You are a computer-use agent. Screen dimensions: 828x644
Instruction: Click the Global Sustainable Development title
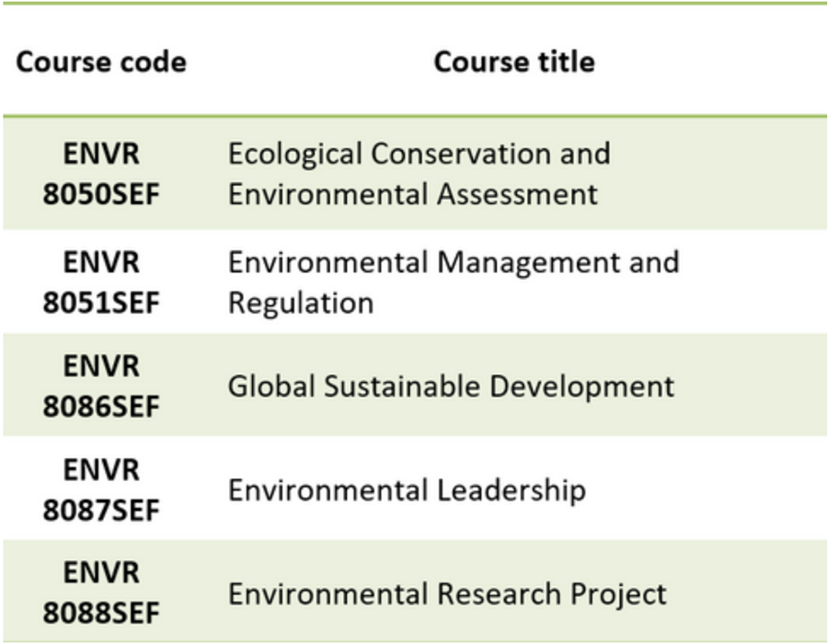click(x=451, y=385)
